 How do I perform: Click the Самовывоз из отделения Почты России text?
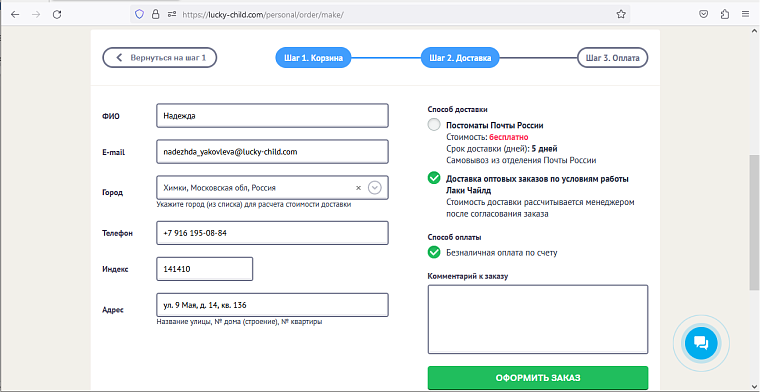coord(521,160)
